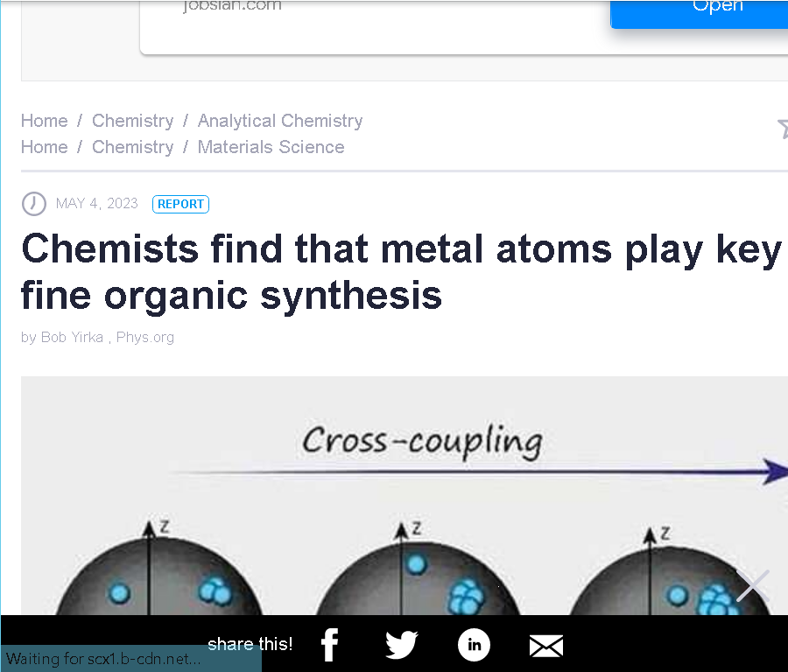Open Chemistry in the Analytical Chemistry breadcrumb
Screen dimensions: 788x672
tap(133, 121)
